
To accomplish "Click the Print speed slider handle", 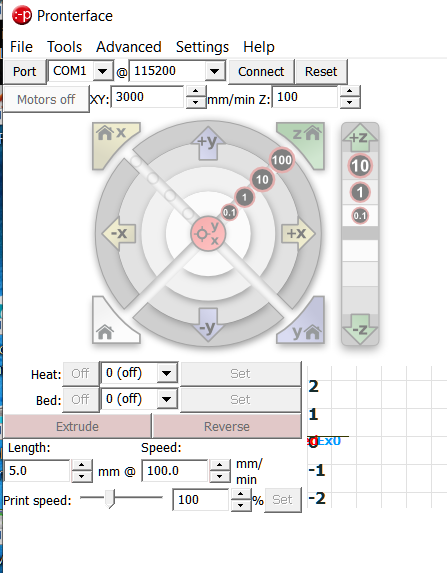I will click(x=110, y=499).
